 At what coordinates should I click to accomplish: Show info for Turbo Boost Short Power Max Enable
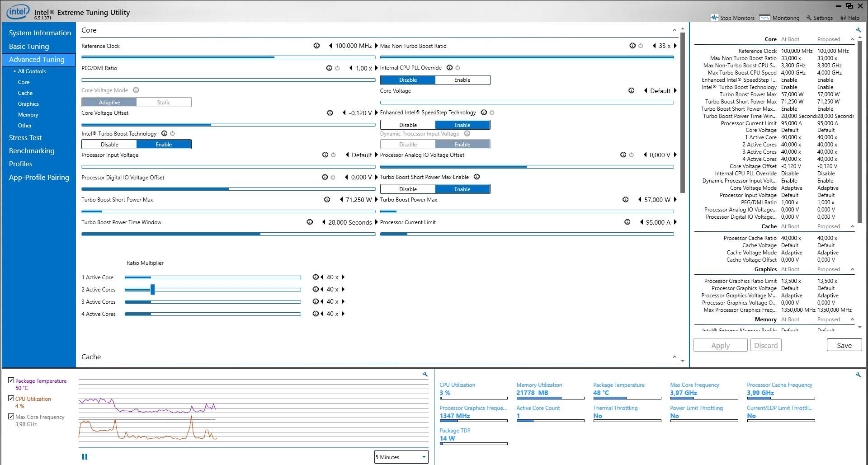pyautogui.click(x=476, y=177)
